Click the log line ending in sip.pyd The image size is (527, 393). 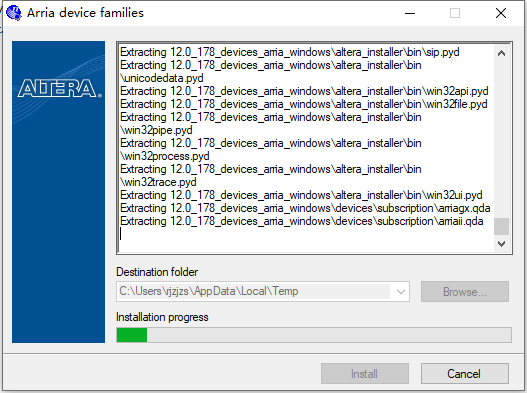pos(290,52)
